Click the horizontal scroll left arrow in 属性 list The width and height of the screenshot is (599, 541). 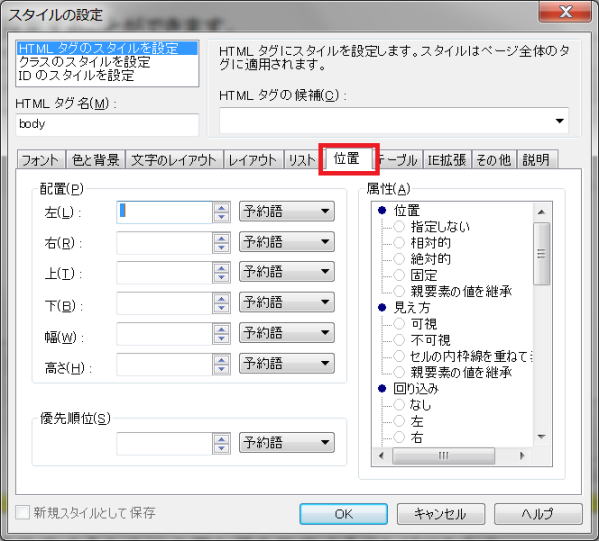click(x=381, y=455)
